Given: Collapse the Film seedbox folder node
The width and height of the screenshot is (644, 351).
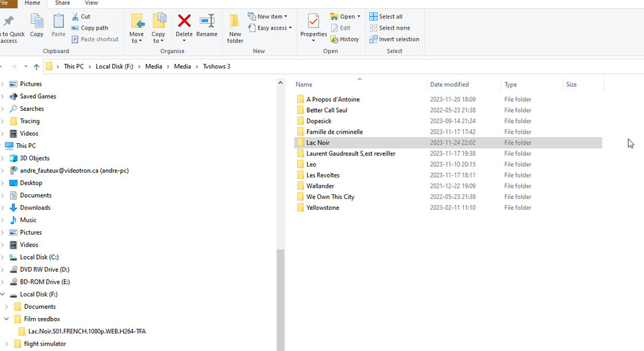Looking at the screenshot, I should click(x=6, y=319).
